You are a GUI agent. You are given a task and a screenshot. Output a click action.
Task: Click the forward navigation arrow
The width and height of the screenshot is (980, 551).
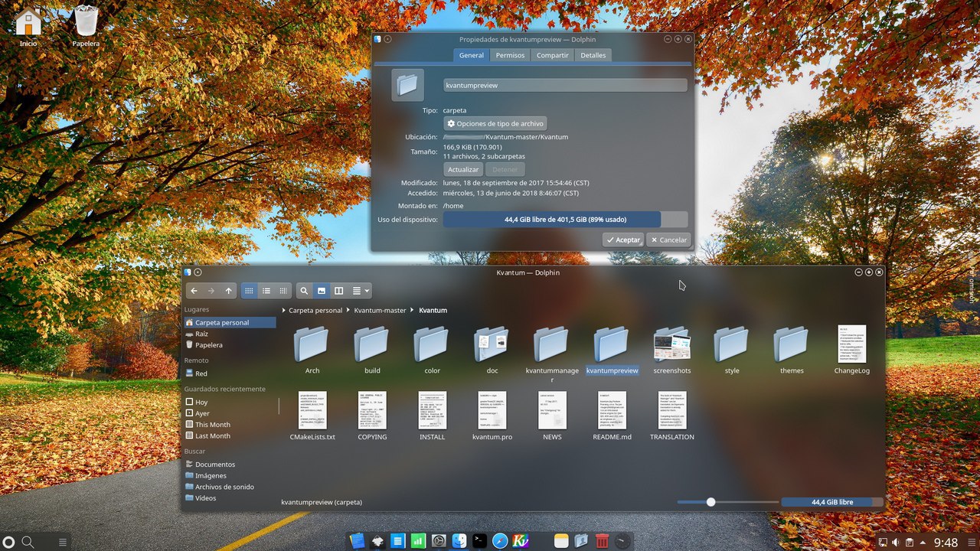pos(211,291)
